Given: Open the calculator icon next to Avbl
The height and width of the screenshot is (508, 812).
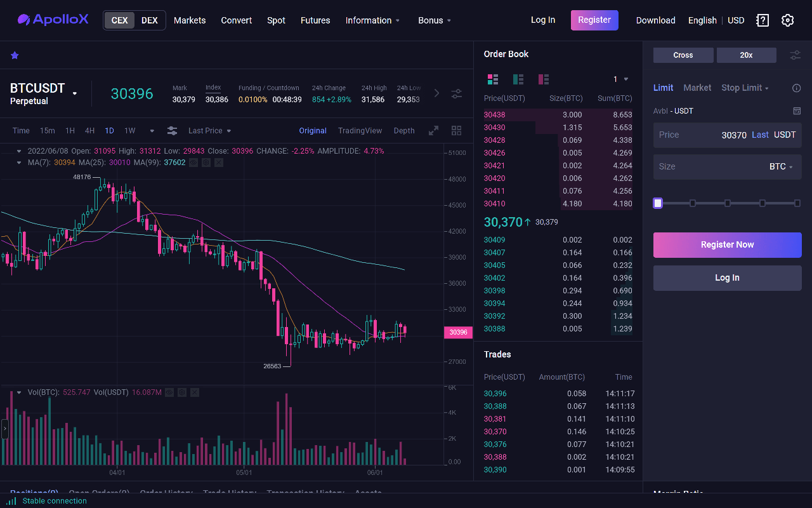Looking at the screenshot, I should [x=797, y=111].
